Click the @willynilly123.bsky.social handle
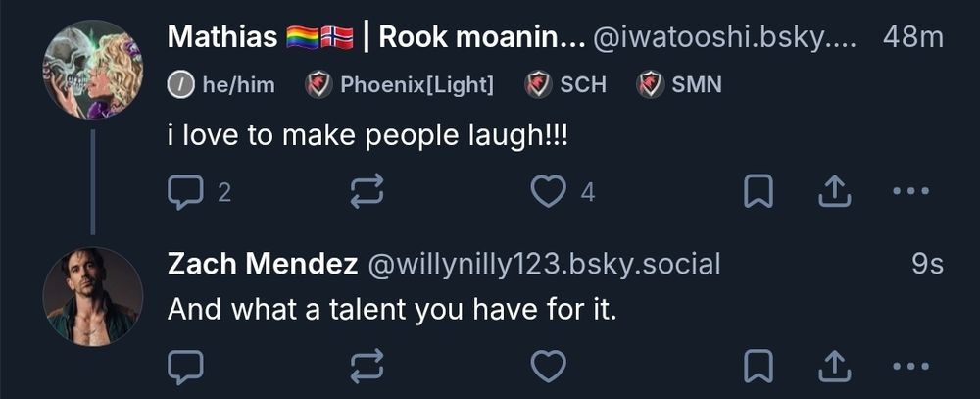 pos(544,265)
